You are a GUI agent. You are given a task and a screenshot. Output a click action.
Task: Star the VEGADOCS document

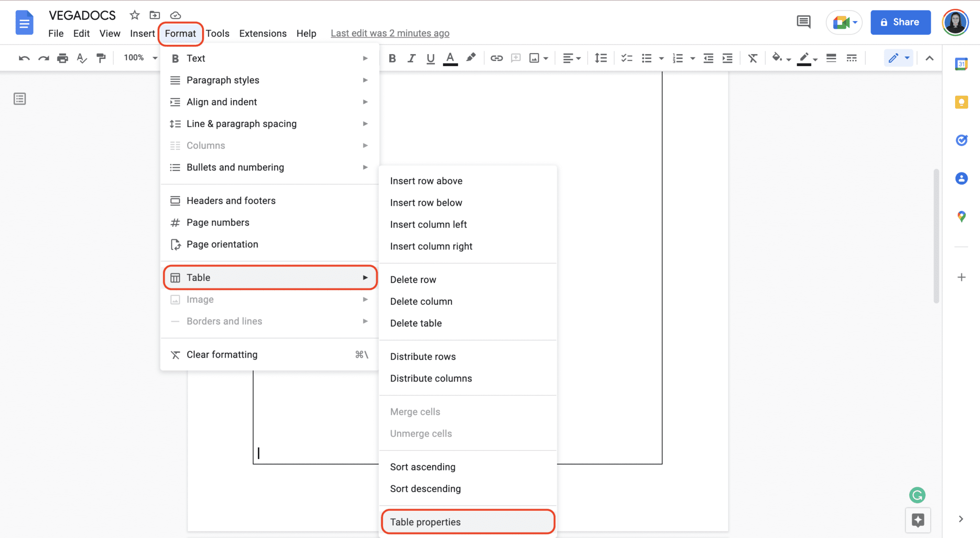click(x=134, y=15)
